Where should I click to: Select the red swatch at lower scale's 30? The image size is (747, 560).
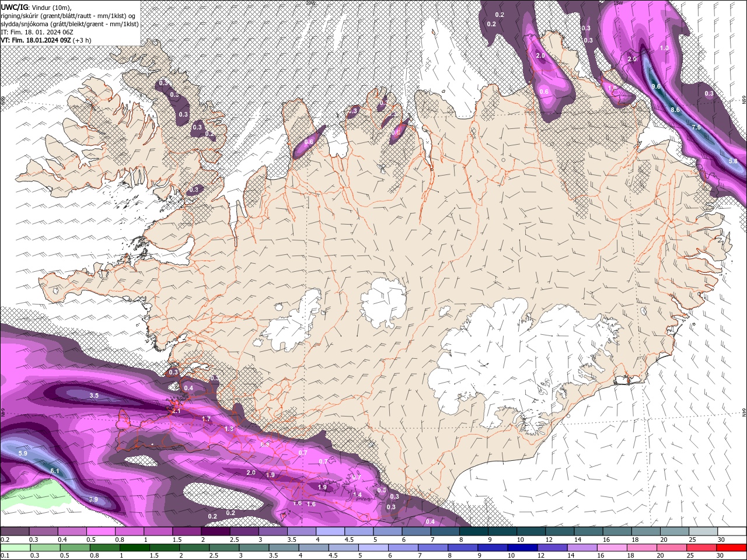click(731, 548)
